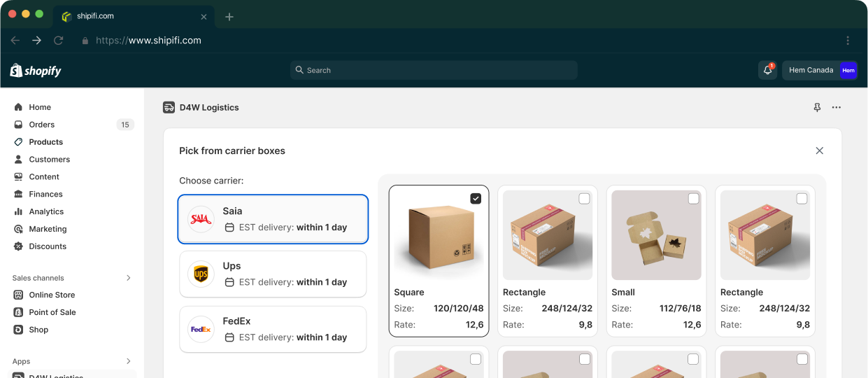Check the first Rectangle box checkbox

[584, 199]
